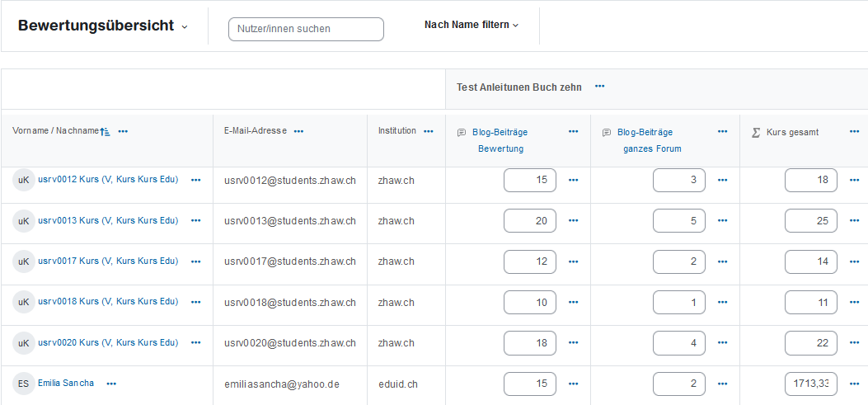Open the Nach Name filtern dropdown
868x405 pixels.
[472, 25]
